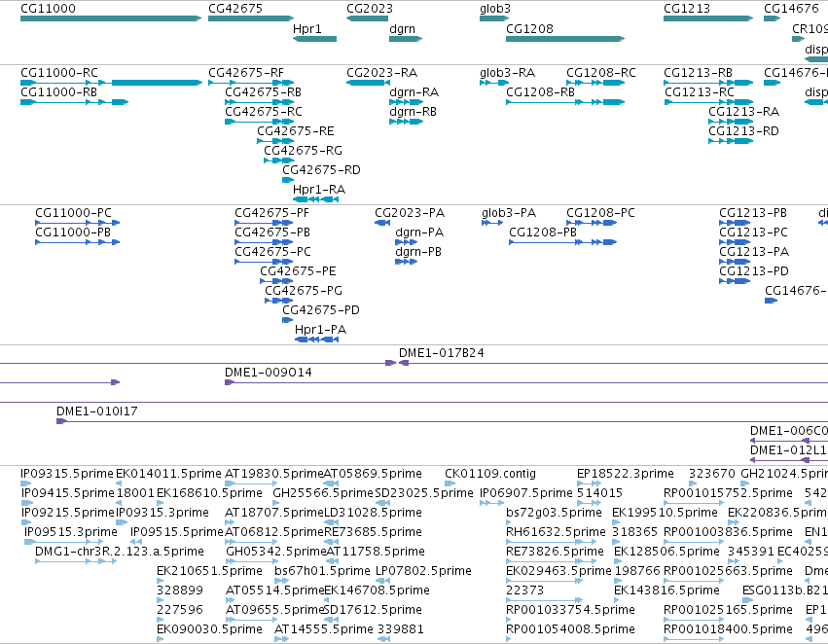This screenshot has height=644, width=828.
Task: Select the dgrn-RA transcript
Action: click(414, 92)
